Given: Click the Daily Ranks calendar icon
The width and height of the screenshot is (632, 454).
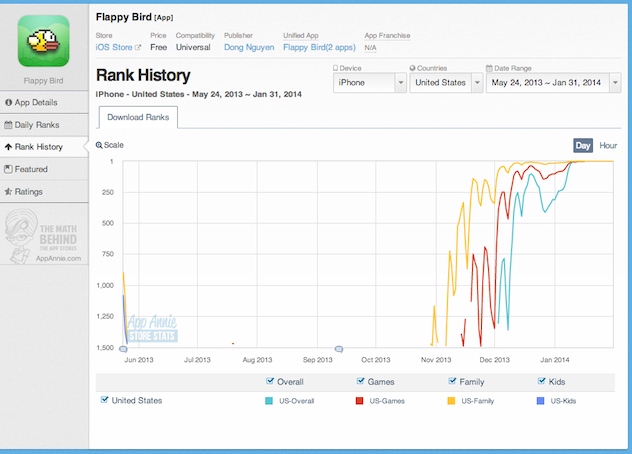Looking at the screenshot, I should point(8,125).
